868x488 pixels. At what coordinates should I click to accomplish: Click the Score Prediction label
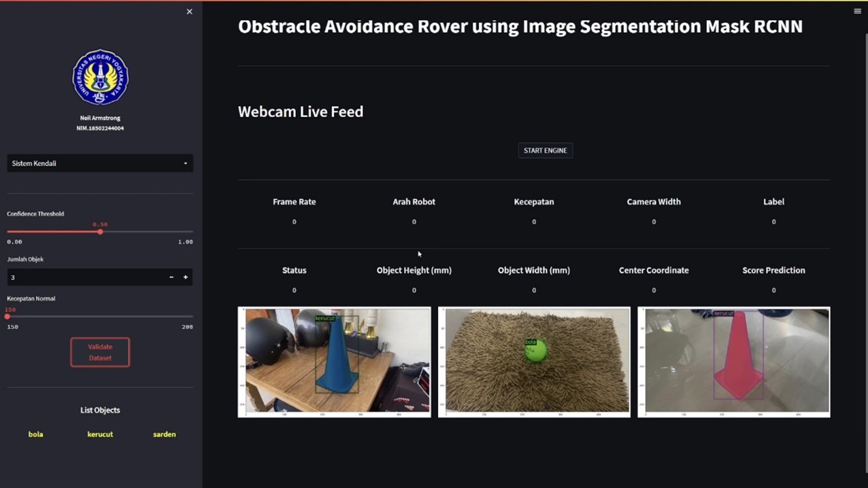tap(773, 271)
